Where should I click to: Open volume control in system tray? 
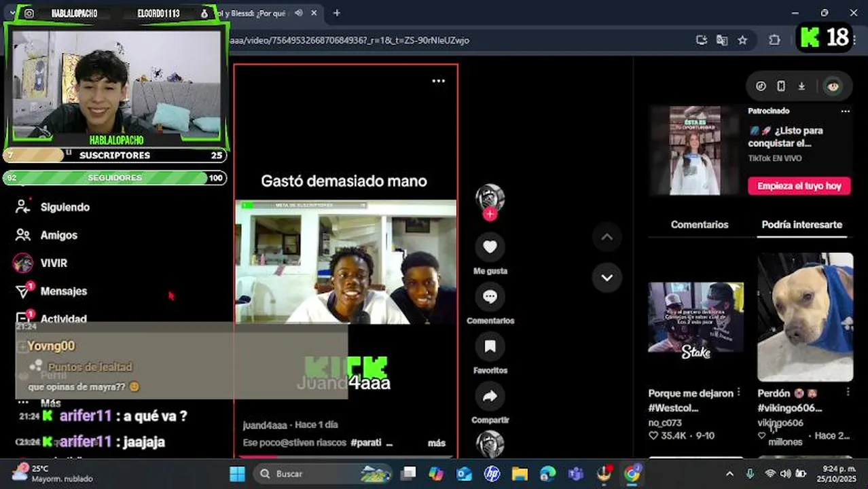[x=785, y=473]
